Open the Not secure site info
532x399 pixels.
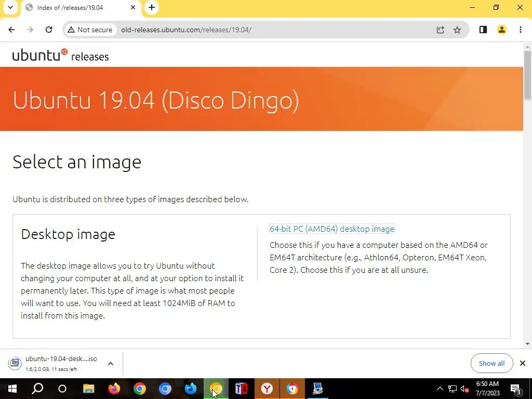(x=90, y=30)
